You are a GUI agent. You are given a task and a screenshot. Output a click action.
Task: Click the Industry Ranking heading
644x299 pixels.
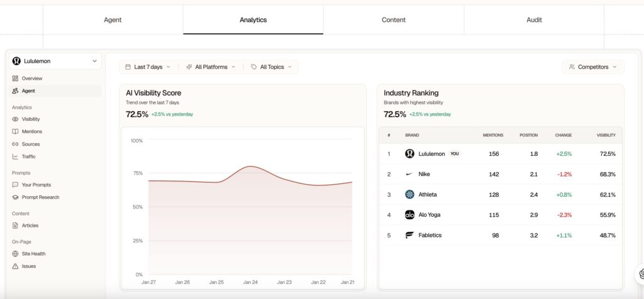pyautogui.click(x=411, y=93)
